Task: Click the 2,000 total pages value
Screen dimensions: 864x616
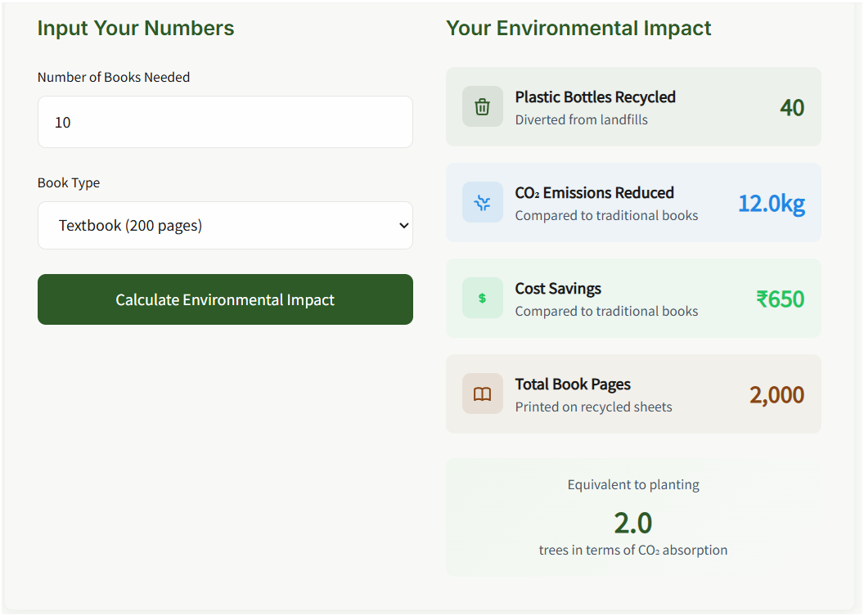Action: [776, 394]
